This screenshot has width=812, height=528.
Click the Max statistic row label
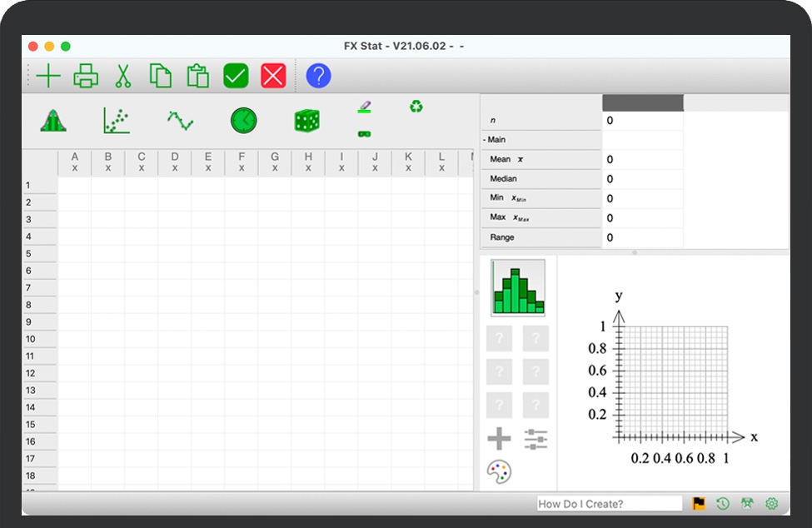(541, 217)
